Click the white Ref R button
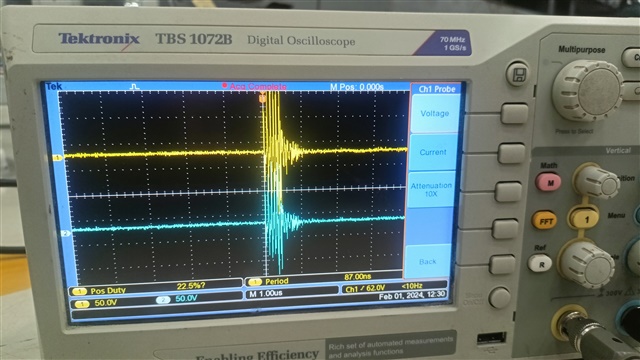 click(540, 264)
